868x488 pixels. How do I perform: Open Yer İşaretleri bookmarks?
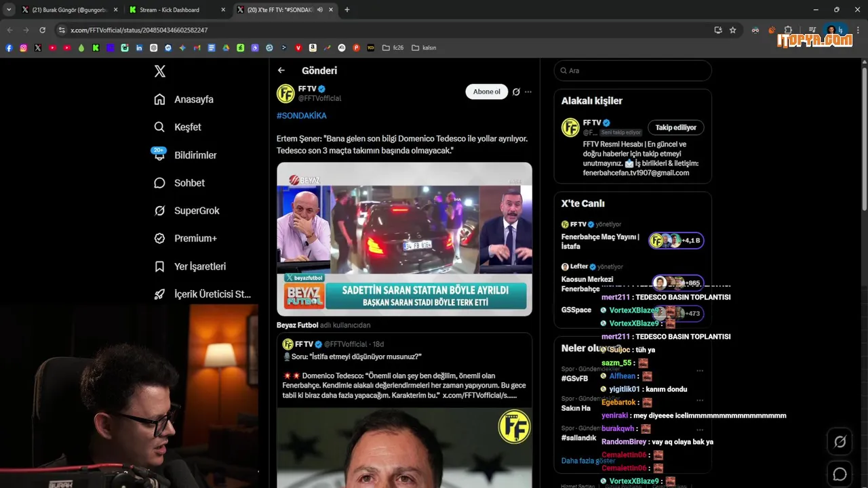pyautogui.click(x=190, y=266)
